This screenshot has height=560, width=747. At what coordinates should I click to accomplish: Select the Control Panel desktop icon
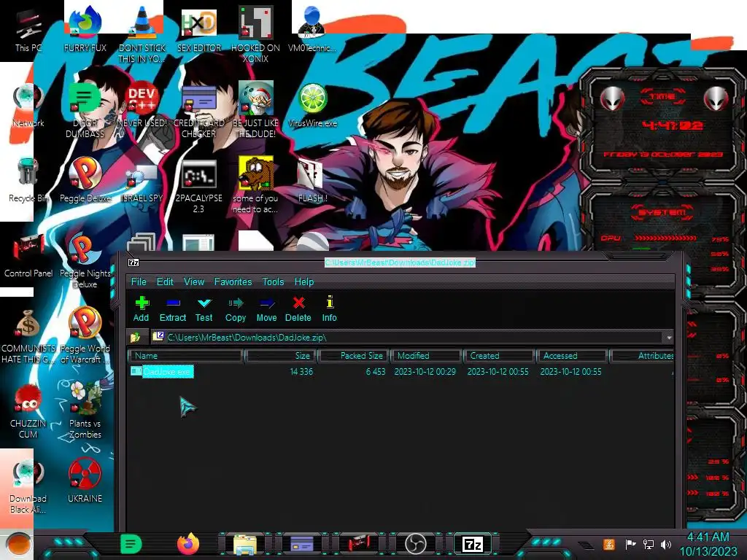tap(28, 256)
